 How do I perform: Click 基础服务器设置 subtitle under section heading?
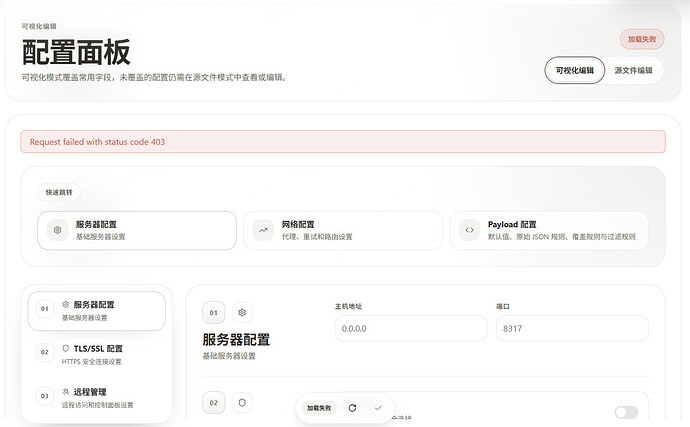229,356
